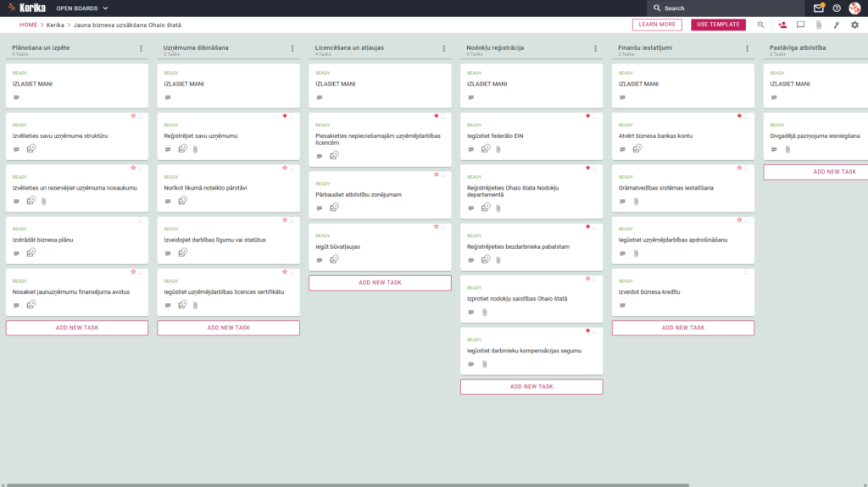Image resolution: width=868 pixels, height=487 pixels.
Task: Click the horizontal scrollbar at bottom
Action: 348,484
